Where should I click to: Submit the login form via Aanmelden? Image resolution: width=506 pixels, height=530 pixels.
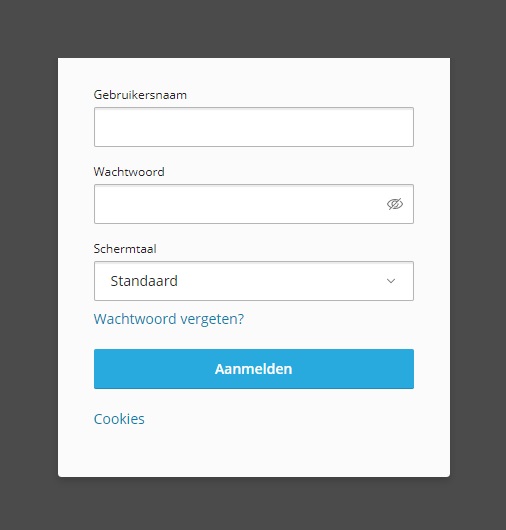click(254, 369)
